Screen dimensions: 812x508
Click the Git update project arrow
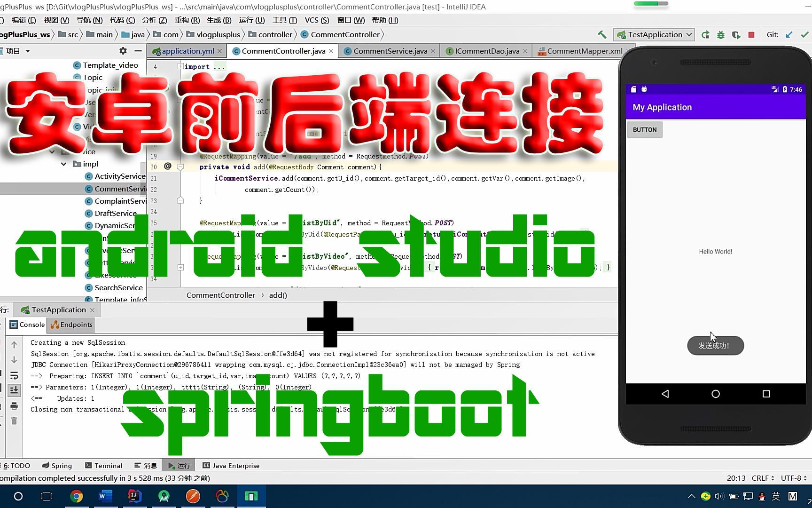click(x=789, y=35)
